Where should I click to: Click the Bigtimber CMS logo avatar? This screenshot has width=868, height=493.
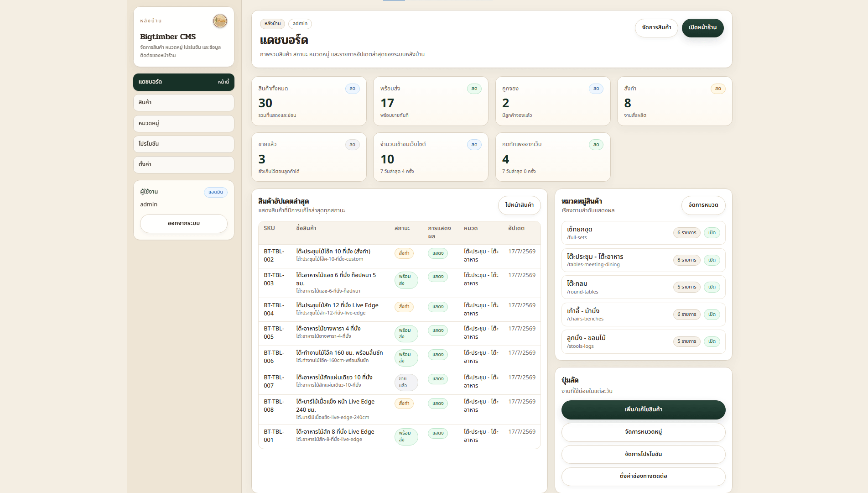pos(220,21)
